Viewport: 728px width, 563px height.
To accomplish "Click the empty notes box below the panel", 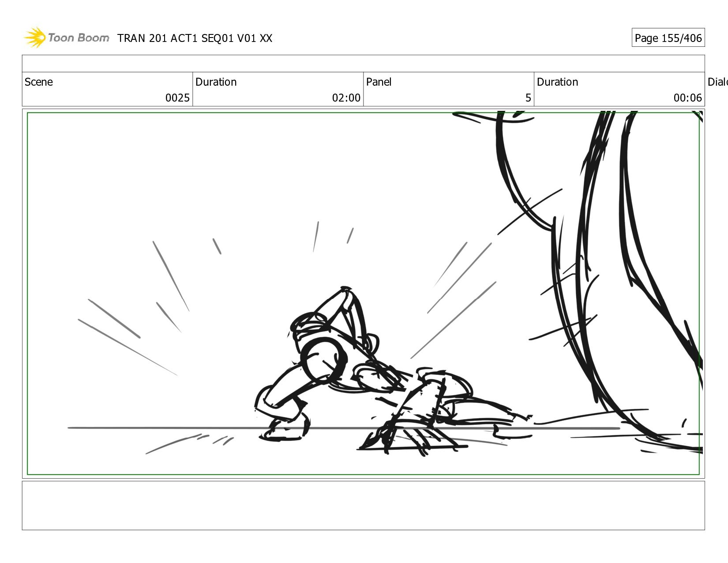I will (x=363, y=506).
